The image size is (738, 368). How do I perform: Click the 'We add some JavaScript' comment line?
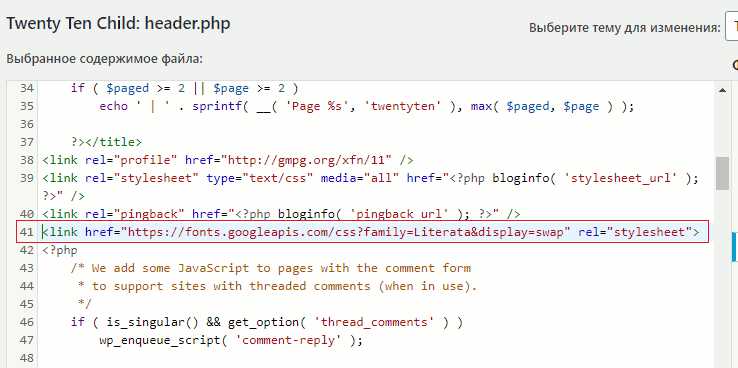(x=271, y=268)
